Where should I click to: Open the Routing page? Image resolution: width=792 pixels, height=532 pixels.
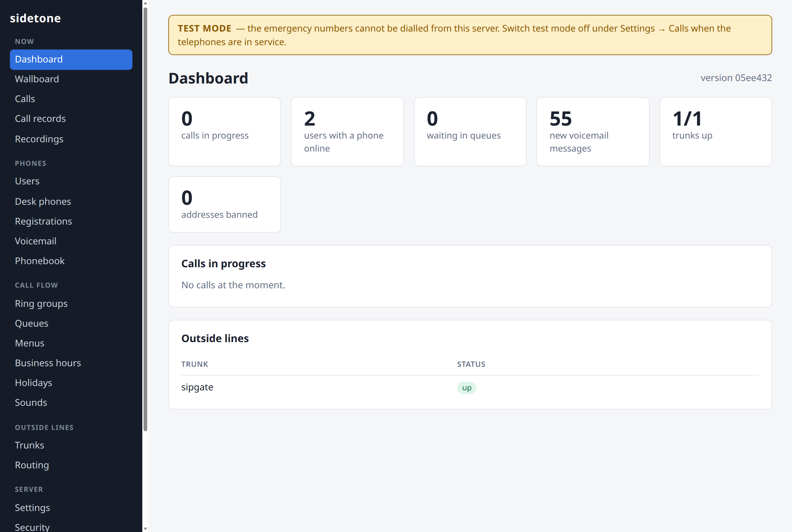coord(71,465)
